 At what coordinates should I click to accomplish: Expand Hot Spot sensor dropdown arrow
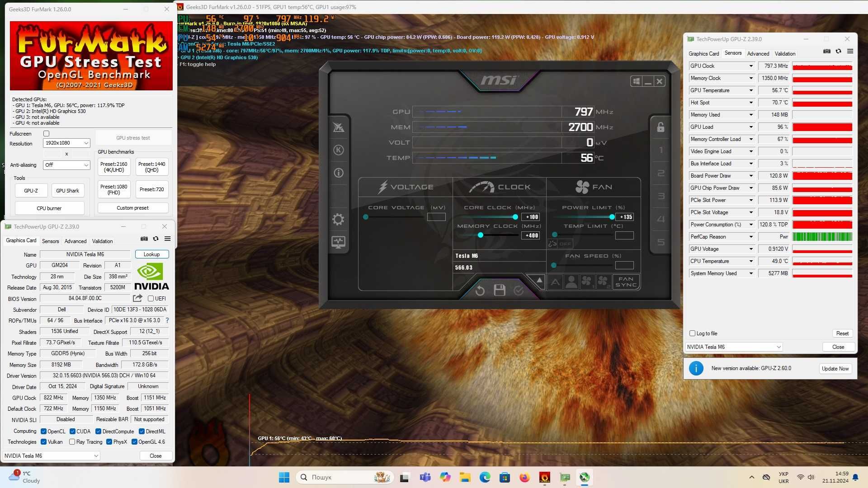tap(751, 103)
